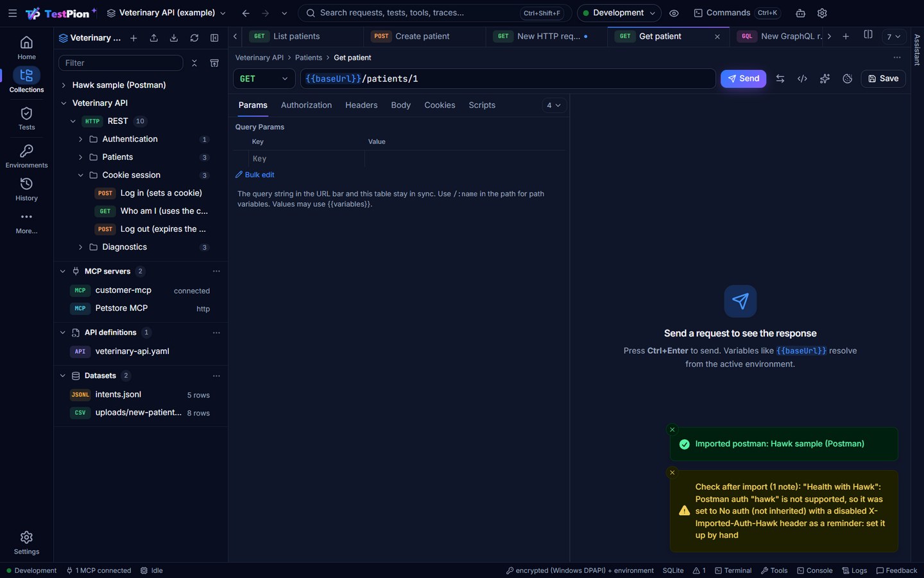Click the plus icon beside Veterinary collection name

(x=133, y=38)
